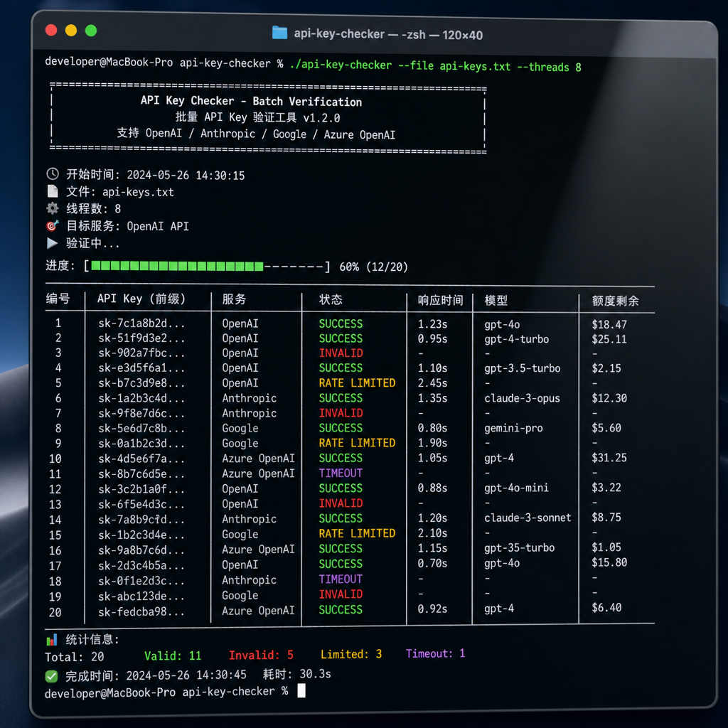Click Azure OpenAI service in row 16

(x=258, y=549)
